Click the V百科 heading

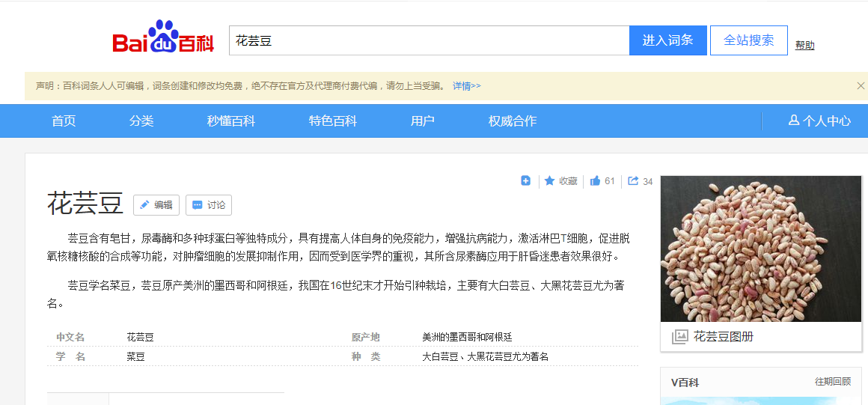click(x=685, y=383)
